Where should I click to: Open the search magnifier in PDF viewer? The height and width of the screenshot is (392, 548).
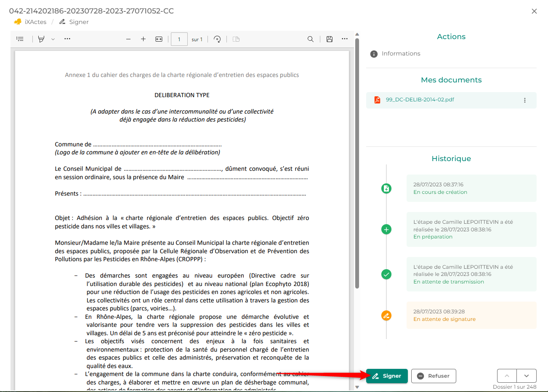(311, 39)
